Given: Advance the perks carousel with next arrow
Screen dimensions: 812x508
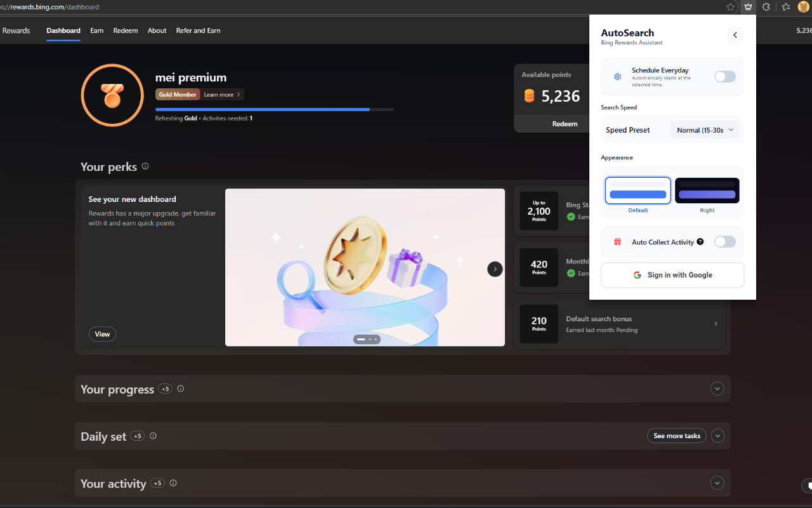Looking at the screenshot, I should (x=495, y=269).
